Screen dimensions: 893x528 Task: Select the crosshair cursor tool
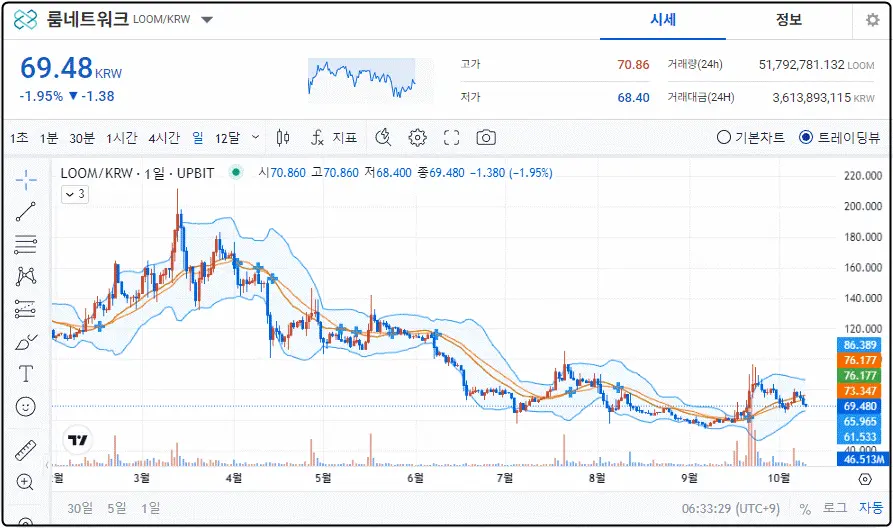pos(26,180)
